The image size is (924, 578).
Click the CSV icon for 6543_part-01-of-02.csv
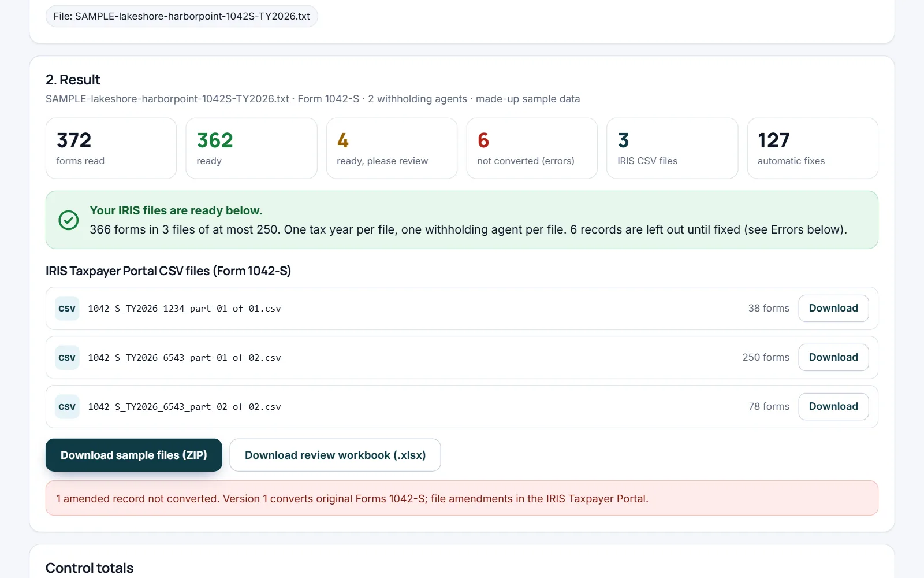point(67,358)
